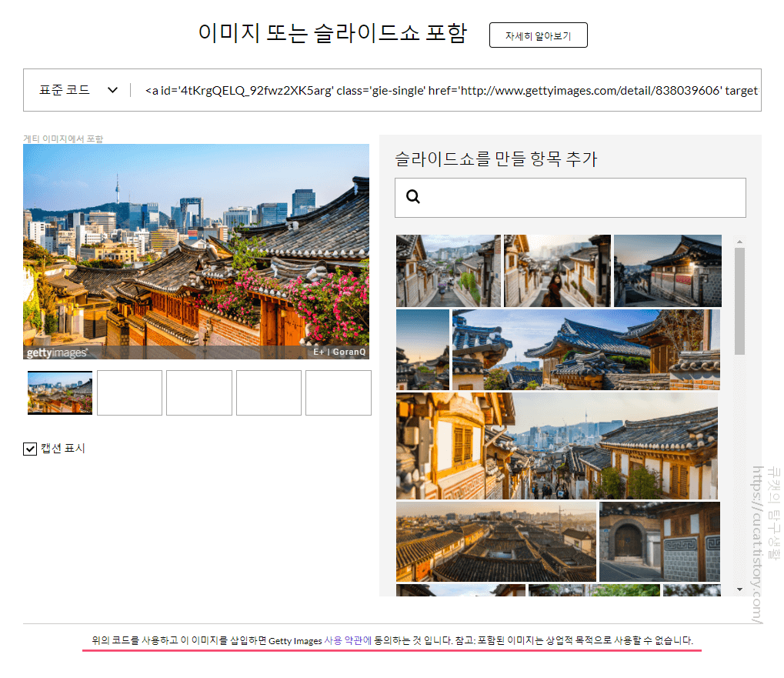This screenshot has width=784, height=678.
Task: Open the 표준 코드 dropdown
Action: (78, 90)
